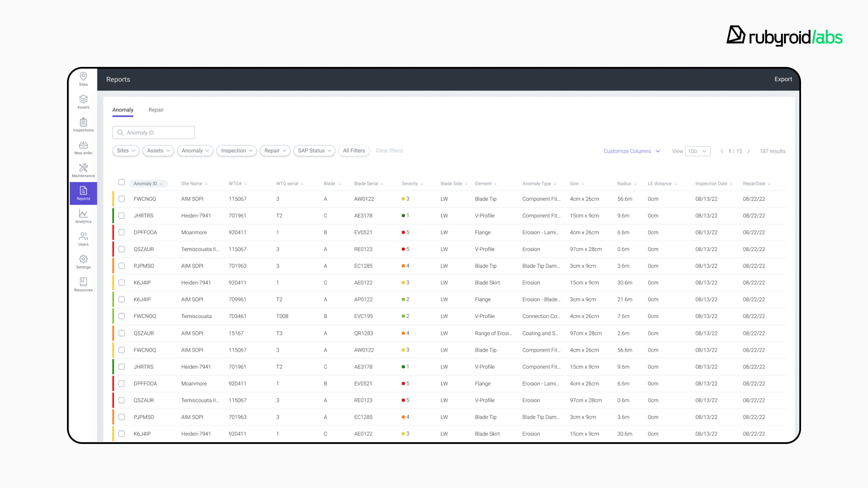Open Analytics chart icon
Image resolution: width=868 pixels, height=488 pixels.
click(x=83, y=216)
